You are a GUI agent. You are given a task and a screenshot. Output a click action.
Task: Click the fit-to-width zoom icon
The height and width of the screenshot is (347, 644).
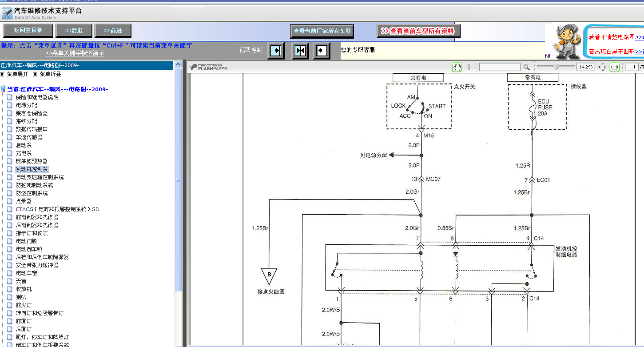(x=615, y=67)
